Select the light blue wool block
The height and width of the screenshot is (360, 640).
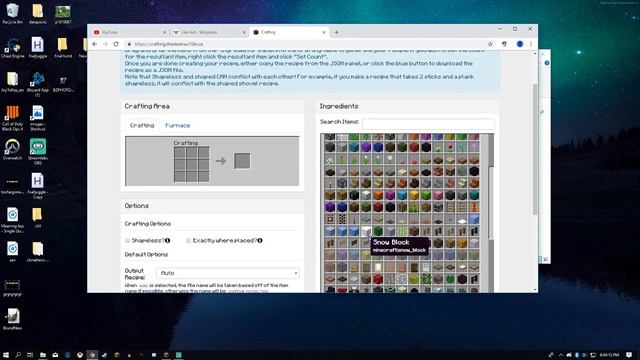click(402, 195)
